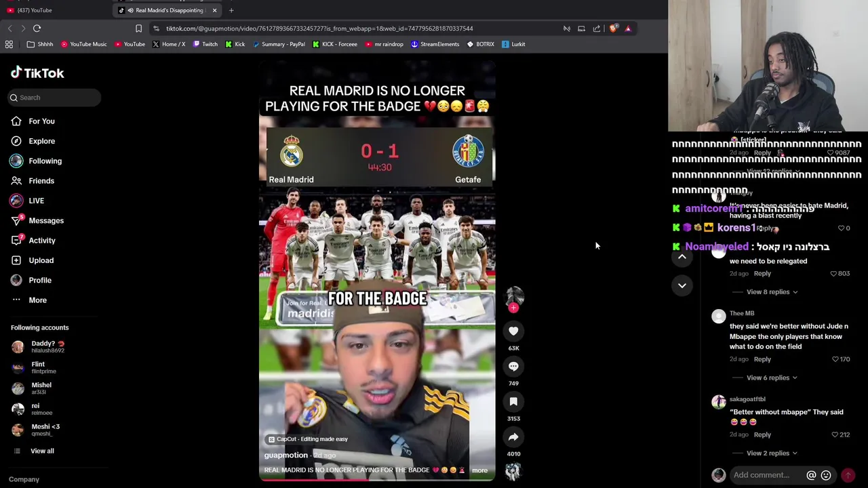The height and width of the screenshot is (488, 868).
Task: Open the creator avatar beside video
Action: 514,296
